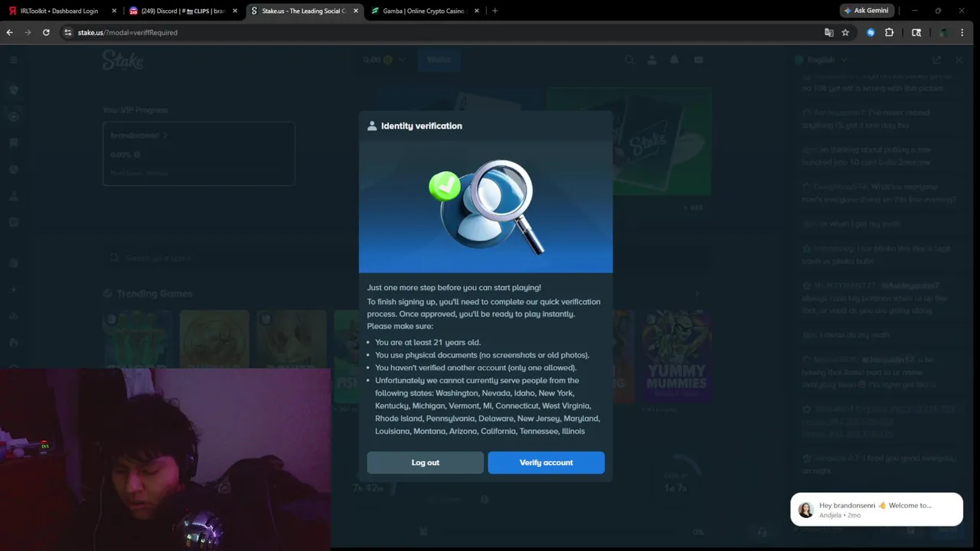Viewport: 980px width, 551px height.
Task: Open the blue circular extension icon
Action: [871, 32]
